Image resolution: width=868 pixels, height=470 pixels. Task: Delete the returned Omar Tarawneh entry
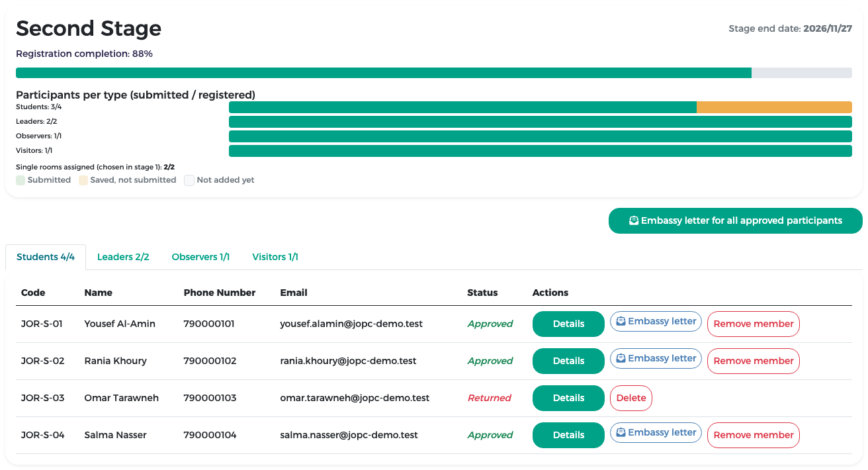[x=631, y=398]
